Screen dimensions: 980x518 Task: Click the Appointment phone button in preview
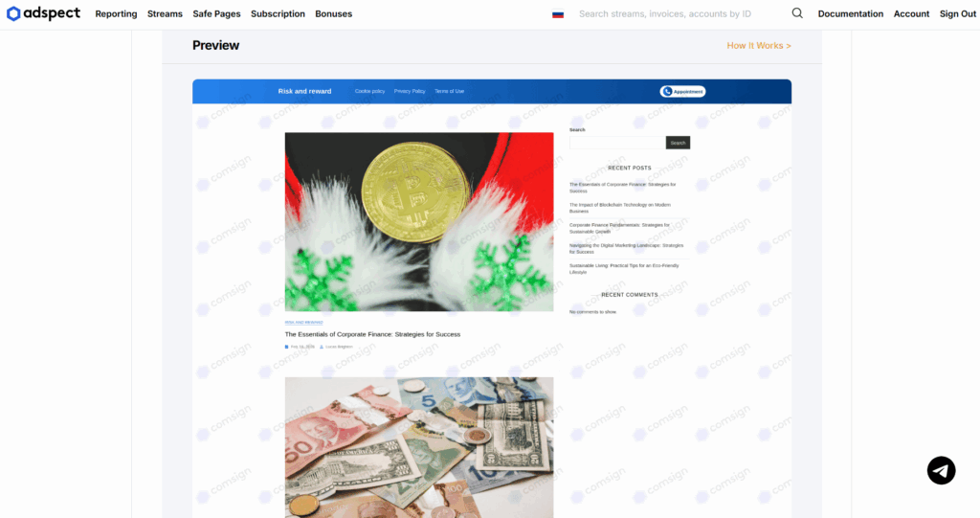(682, 91)
